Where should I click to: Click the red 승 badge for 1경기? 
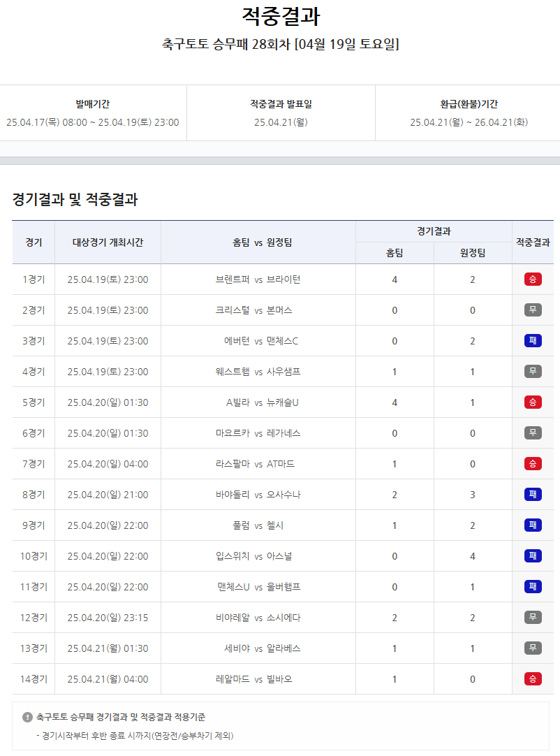pos(533,279)
